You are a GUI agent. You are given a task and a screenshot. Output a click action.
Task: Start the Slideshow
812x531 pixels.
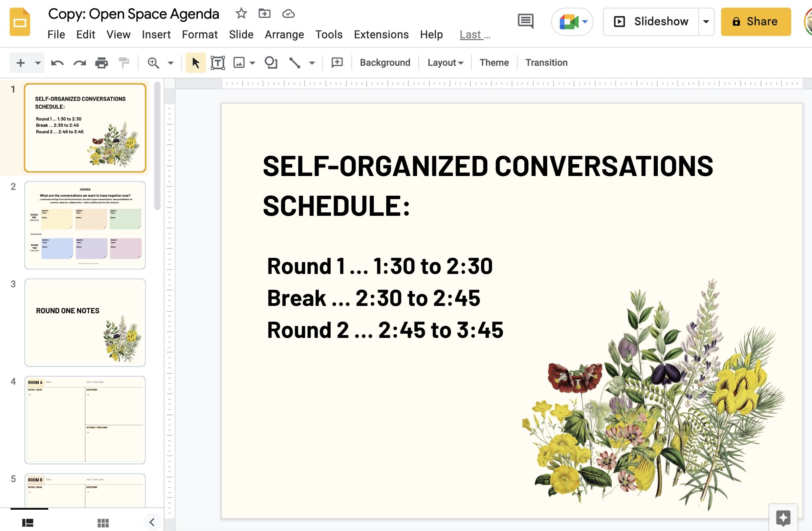pyautogui.click(x=651, y=21)
